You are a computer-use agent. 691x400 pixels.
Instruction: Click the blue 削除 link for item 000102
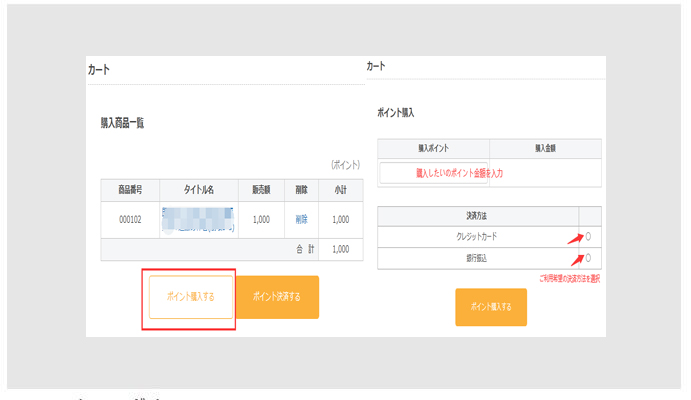302,219
